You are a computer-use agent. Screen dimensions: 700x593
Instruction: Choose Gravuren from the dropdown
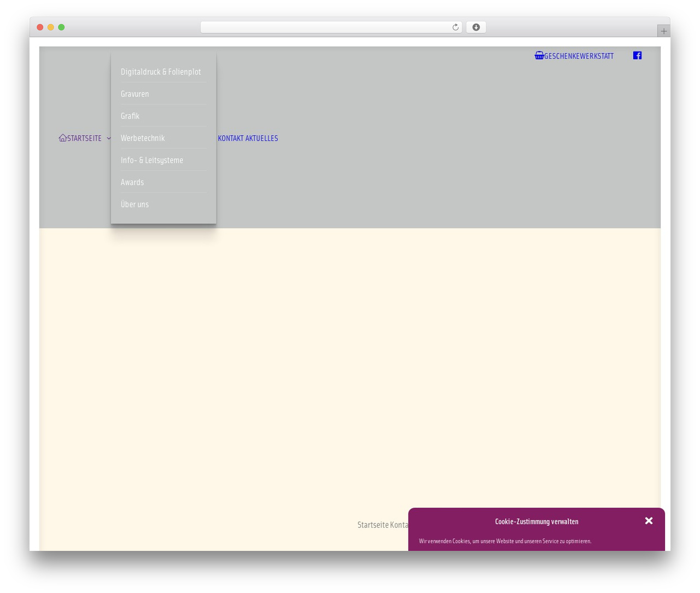coord(135,94)
